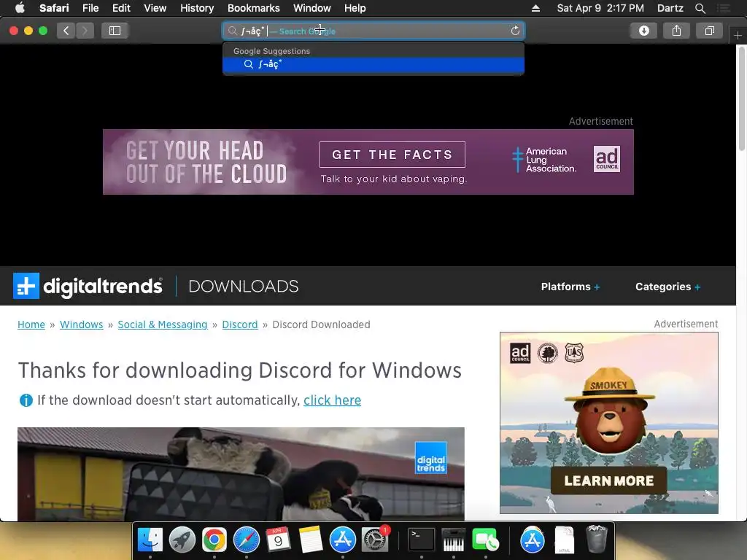Click the Safari forward arrow button
Viewport: 747px width, 560px height.
85,31
